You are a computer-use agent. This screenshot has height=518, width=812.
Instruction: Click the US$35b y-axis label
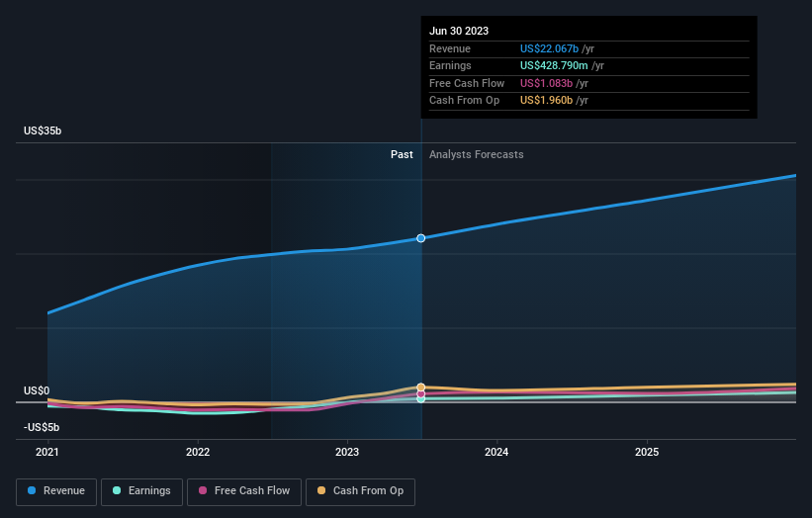click(43, 130)
